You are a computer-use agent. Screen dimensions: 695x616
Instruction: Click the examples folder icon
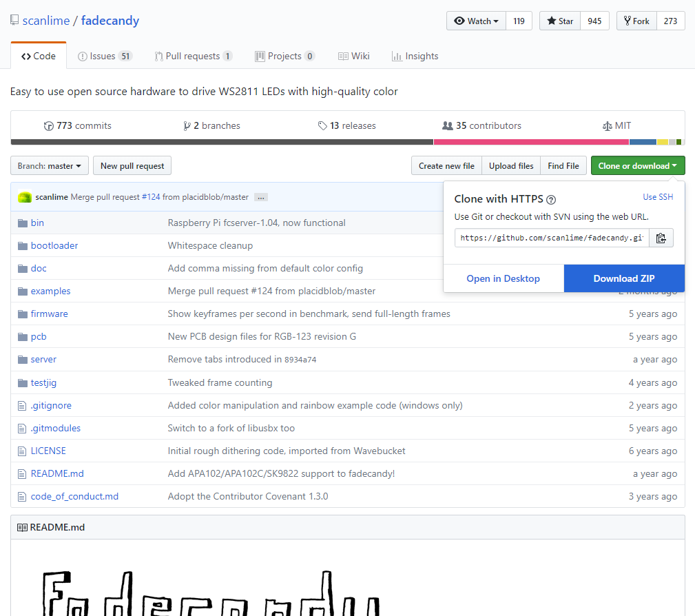point(23,291)
